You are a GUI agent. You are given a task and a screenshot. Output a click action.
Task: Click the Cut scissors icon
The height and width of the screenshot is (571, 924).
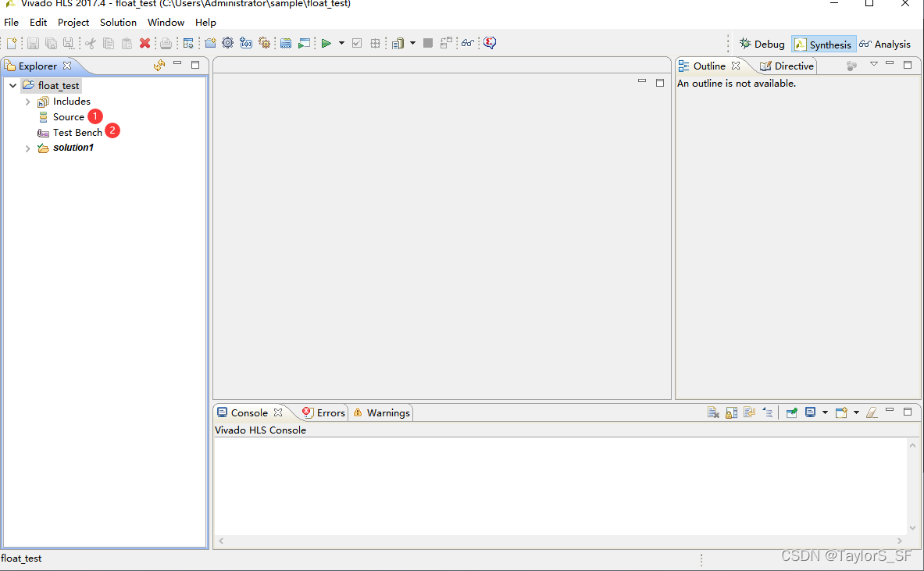[90, 43]
